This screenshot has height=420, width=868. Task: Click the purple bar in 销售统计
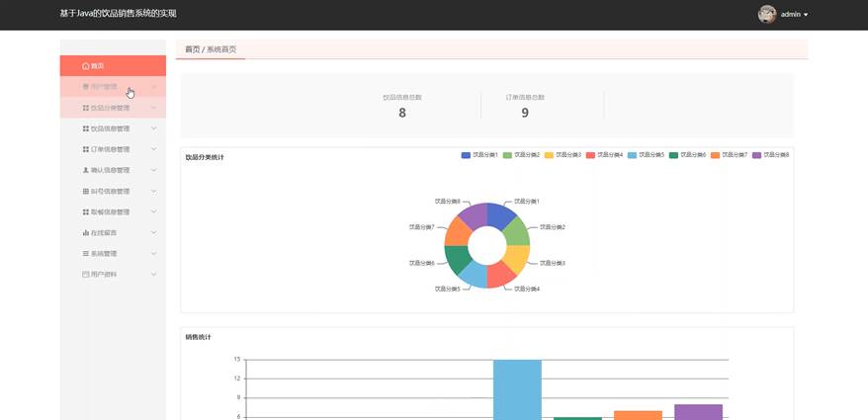[698, 412]
